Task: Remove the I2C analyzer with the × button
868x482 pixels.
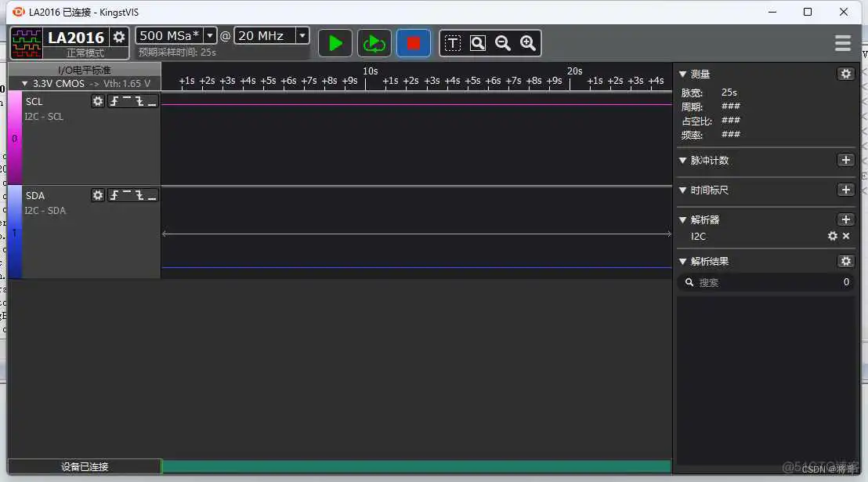Action: 846,236
